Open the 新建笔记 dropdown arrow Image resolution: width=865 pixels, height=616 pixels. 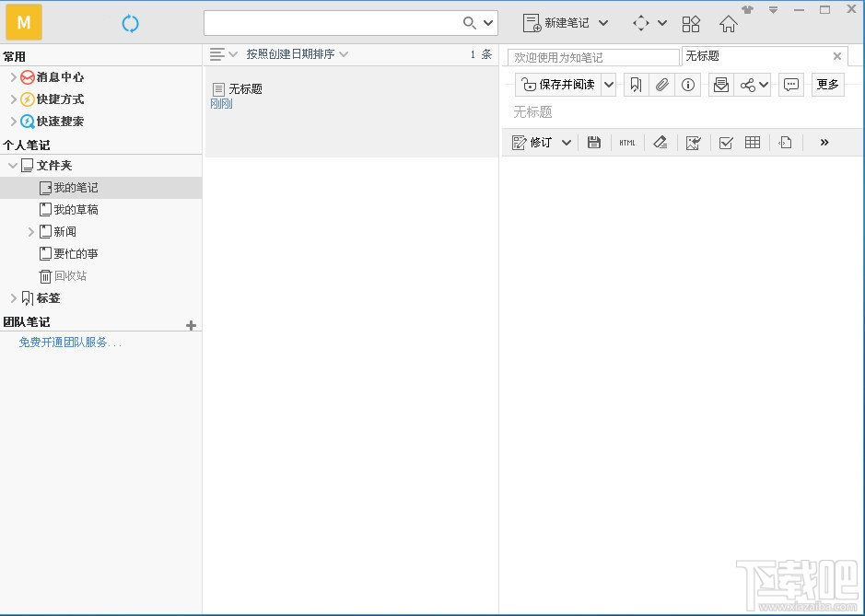pyautogui.click(x=603, y=23)
